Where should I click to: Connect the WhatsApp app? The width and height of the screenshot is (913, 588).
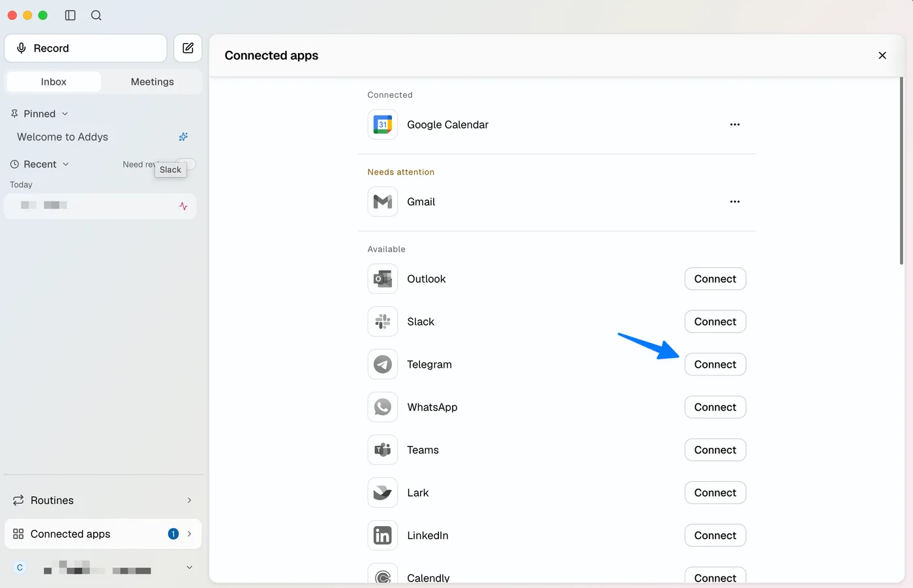click(715, 407)
